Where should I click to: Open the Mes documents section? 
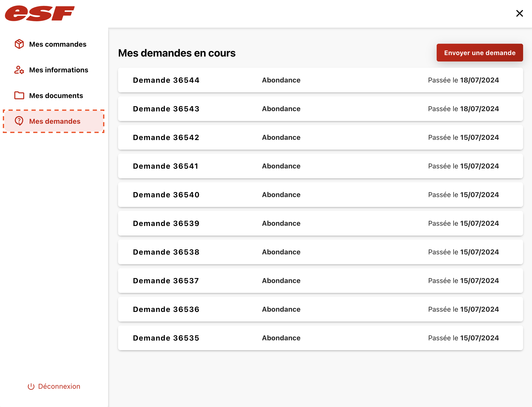pyautogui.click(x=56, y=96)
